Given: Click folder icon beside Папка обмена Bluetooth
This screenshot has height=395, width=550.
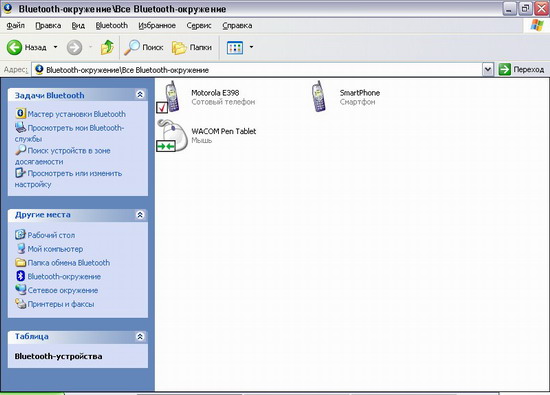Looking at the screenshot, I should click(20, 262).
